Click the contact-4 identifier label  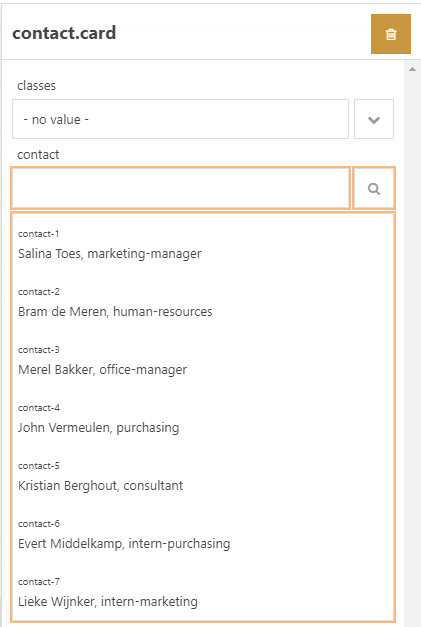click(39, 407)
